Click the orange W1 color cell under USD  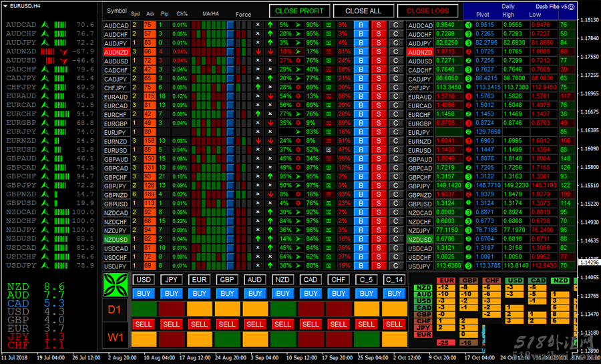(x=144, y=339)
